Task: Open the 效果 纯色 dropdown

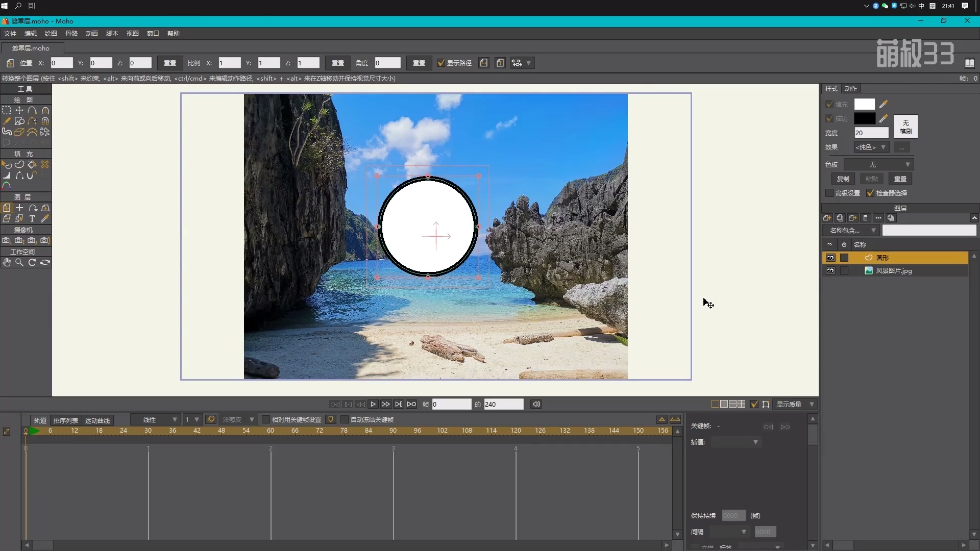Action: (x=871, y=147)
